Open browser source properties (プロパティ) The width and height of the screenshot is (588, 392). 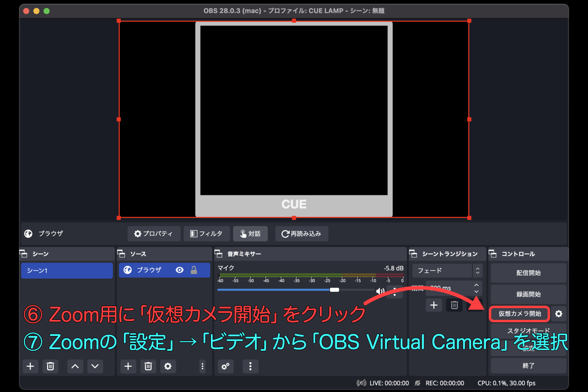(x=154, y=234)
